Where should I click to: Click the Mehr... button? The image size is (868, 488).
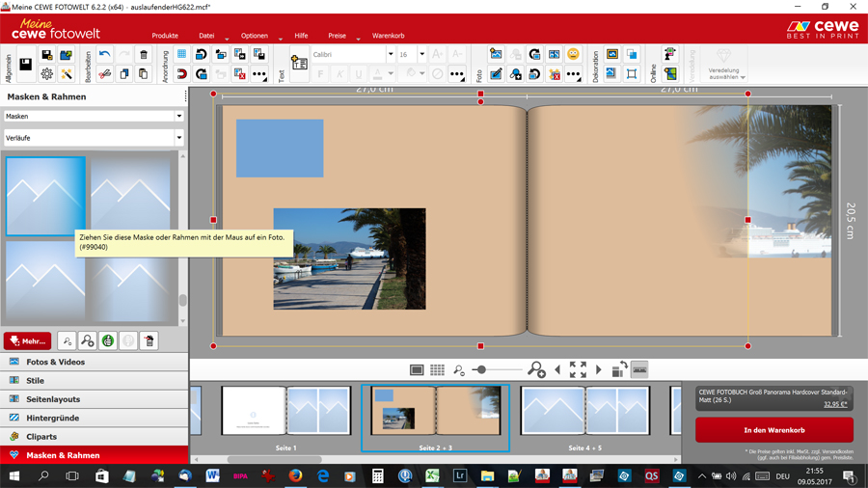27,340
